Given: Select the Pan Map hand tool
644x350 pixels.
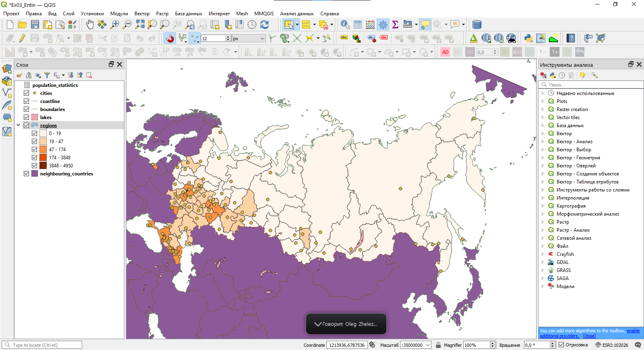Looking at the screenshot, I should coord(90,25).
